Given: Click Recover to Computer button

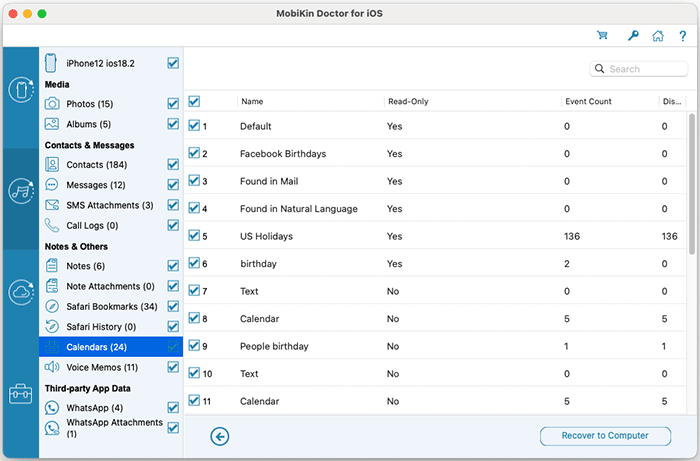Looking at the screenshot, I should 605,436.
